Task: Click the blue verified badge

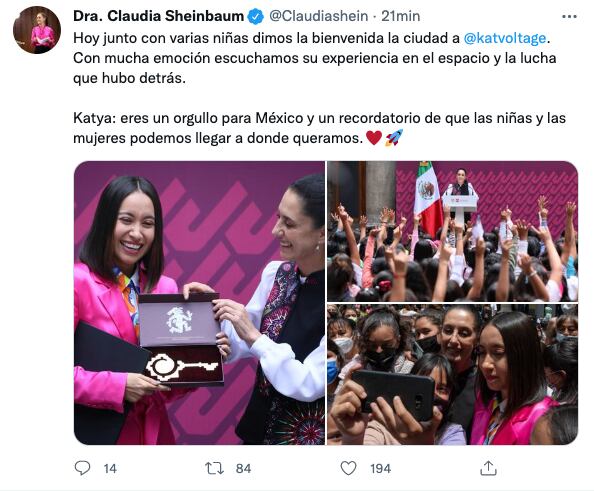Action: click(x=256, y=17)
